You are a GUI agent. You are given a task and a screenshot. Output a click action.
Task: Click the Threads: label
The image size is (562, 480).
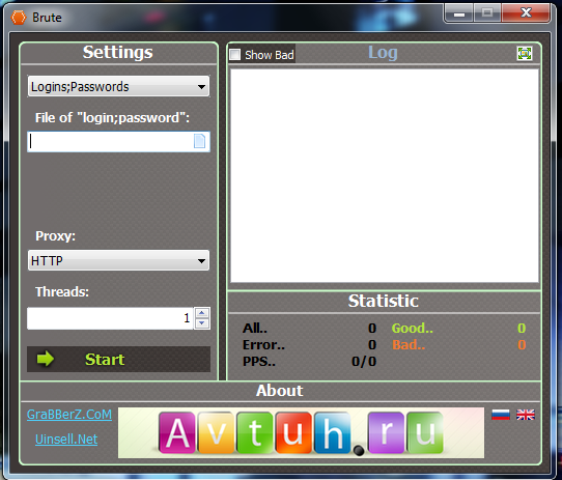62,291
